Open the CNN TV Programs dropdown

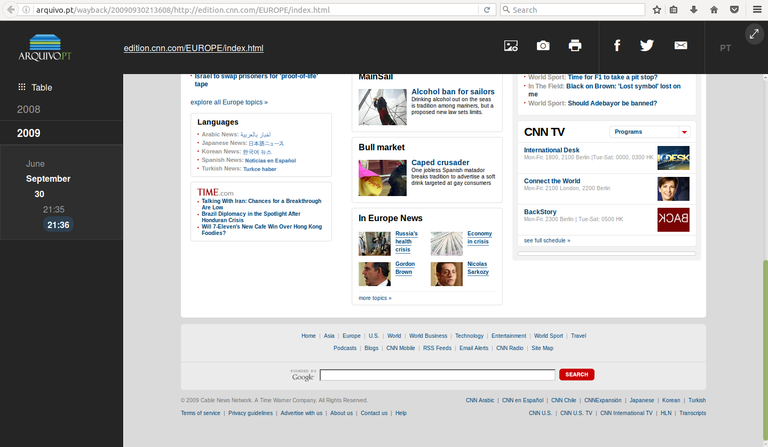click(x=649, y=132)
